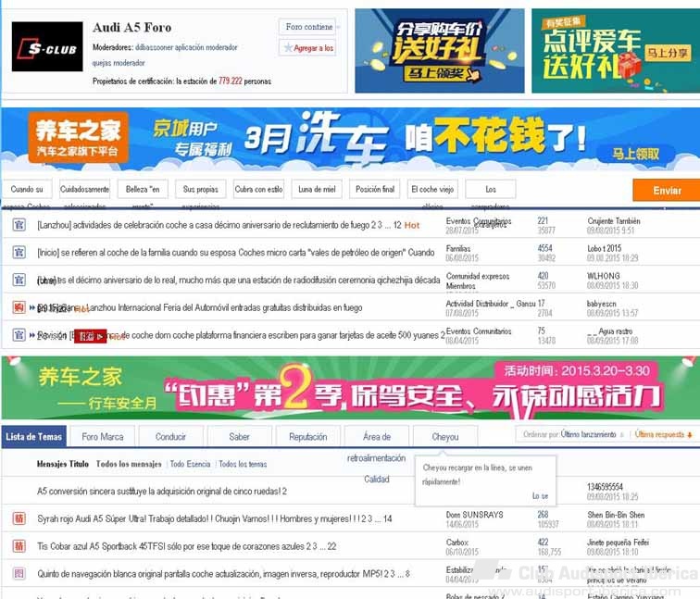Go to page 14 of the Syrah rojo thread
This screenshot has height=599, width=700.
click(x=387, y=519)
